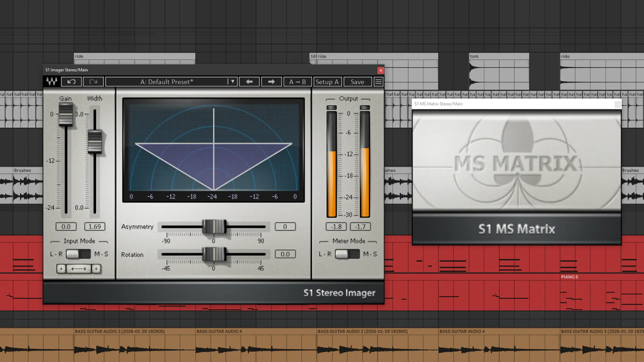This screenshot has height=362, width=644.
Task: Click the stereo vector display graph
Action: tap(214, 150)
